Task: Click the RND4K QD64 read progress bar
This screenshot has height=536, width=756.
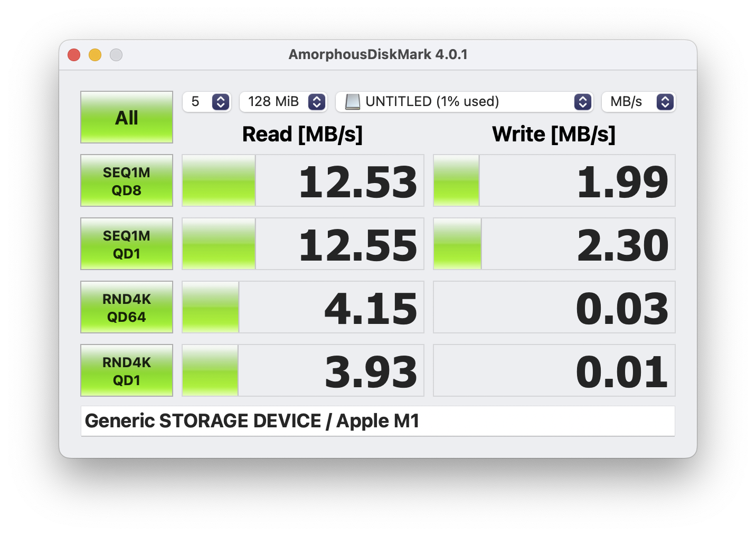Action: click(211, 307)
